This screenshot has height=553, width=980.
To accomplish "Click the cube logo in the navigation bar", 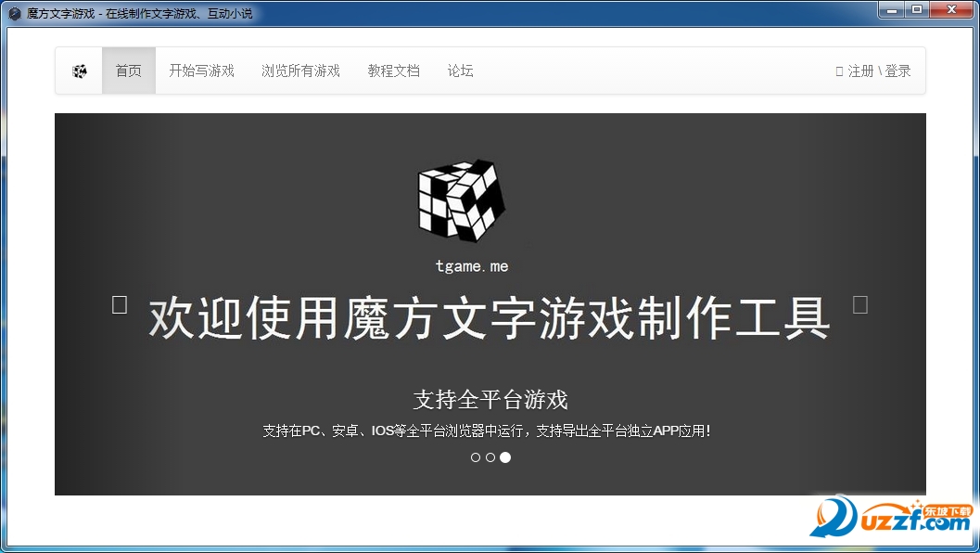I will [x=79, y=71].
